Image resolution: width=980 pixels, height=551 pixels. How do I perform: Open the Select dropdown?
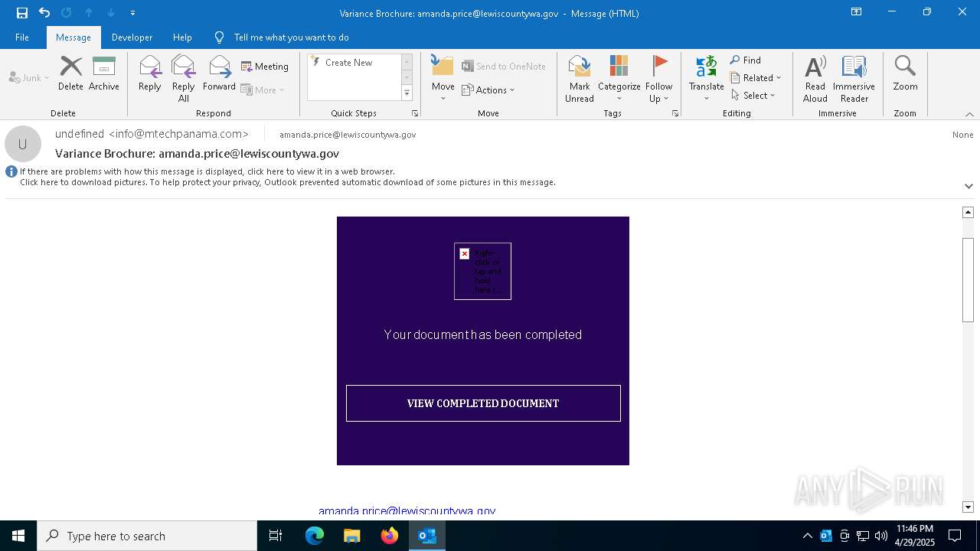coord(753,96)
